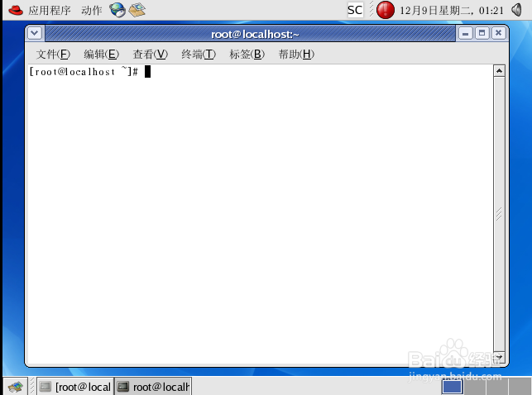Open the volume speaker icon
Viewport: 532px width, 395px height.
(x=517, y=10)
